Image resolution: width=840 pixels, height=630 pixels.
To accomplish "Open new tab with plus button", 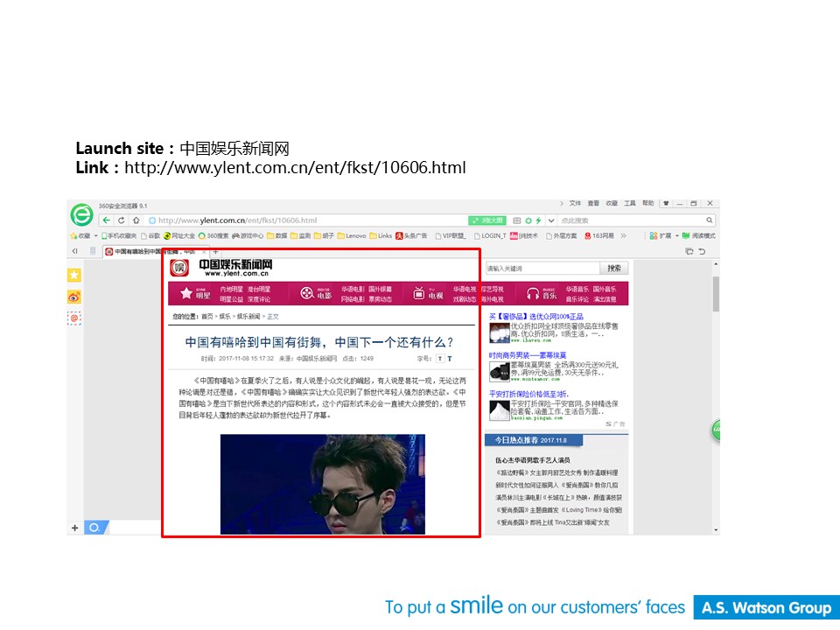I will pos(216,252).
